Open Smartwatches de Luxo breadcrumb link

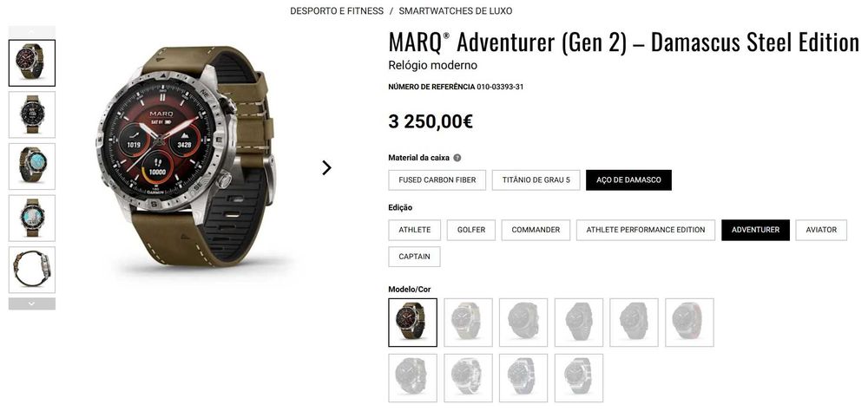pos(456,10)
